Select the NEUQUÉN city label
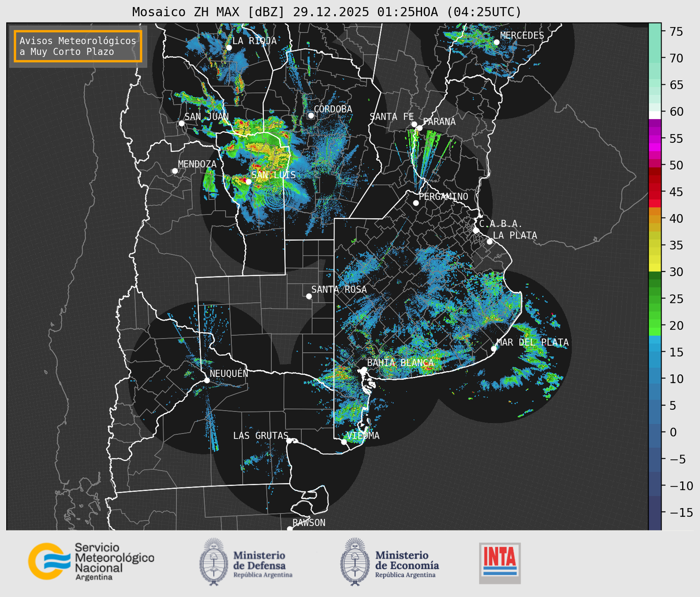The width and height of the screenshot is (700, 597). (x=229, y=374)
